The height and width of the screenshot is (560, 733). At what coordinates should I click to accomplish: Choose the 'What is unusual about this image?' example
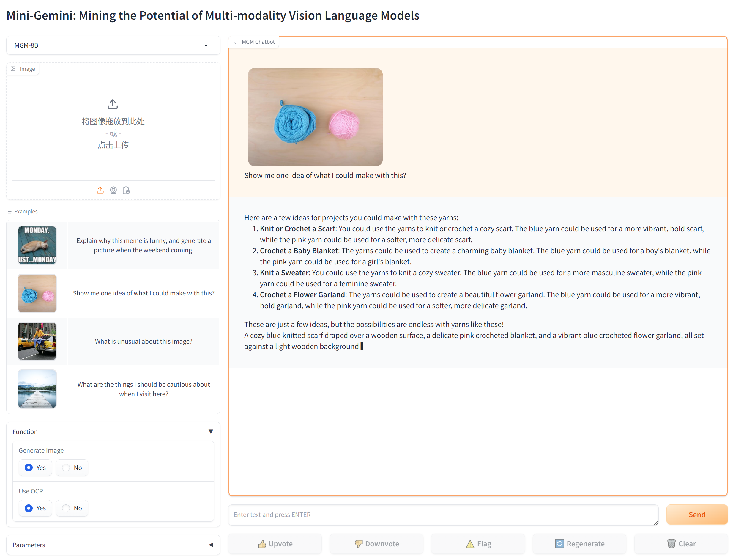click(x=143, y=341)
